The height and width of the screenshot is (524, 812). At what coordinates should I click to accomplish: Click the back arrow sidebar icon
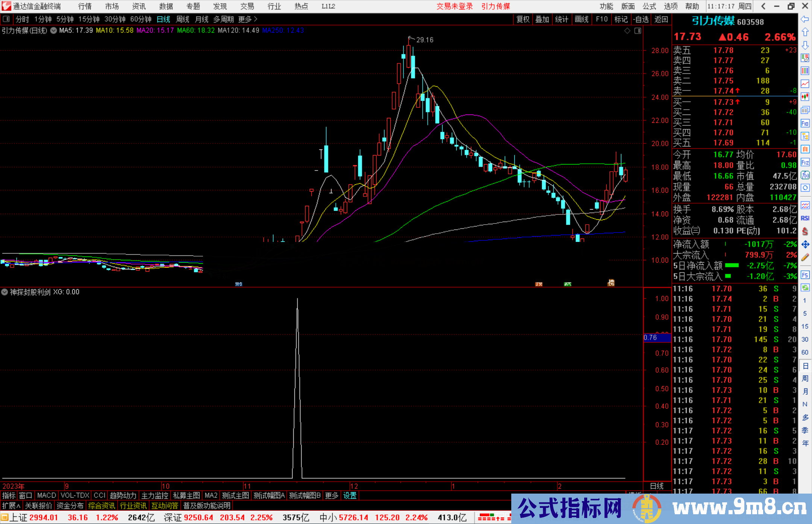click(805, 19)
